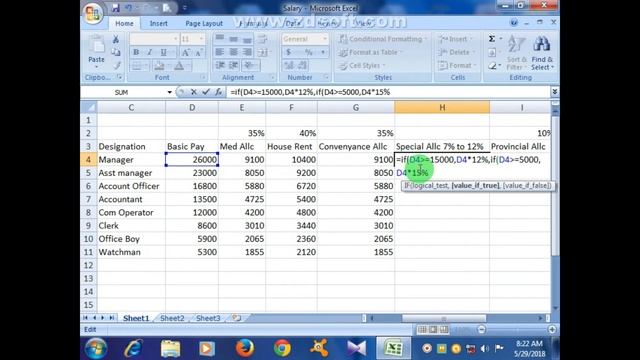Open Insert Function fx dialog
Viewport: 640px width, 360px height.
click(218, 92)
